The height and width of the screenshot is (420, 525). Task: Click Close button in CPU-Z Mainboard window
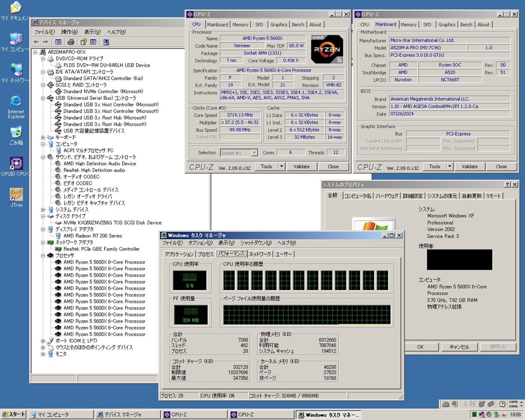point(501,166)
